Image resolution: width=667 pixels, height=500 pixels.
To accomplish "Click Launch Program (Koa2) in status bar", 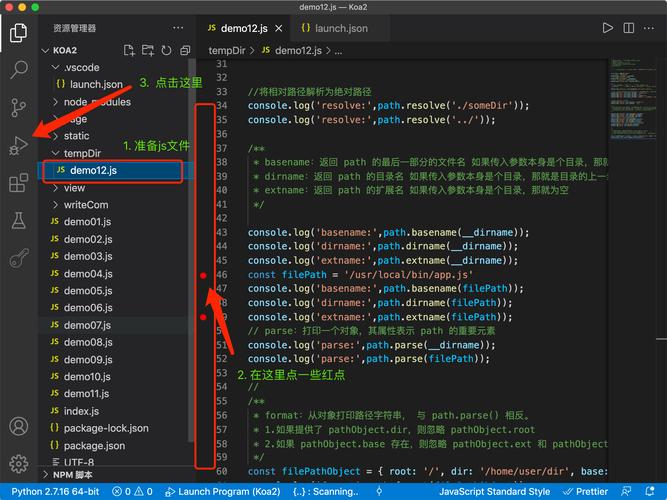I will (223, 491).
